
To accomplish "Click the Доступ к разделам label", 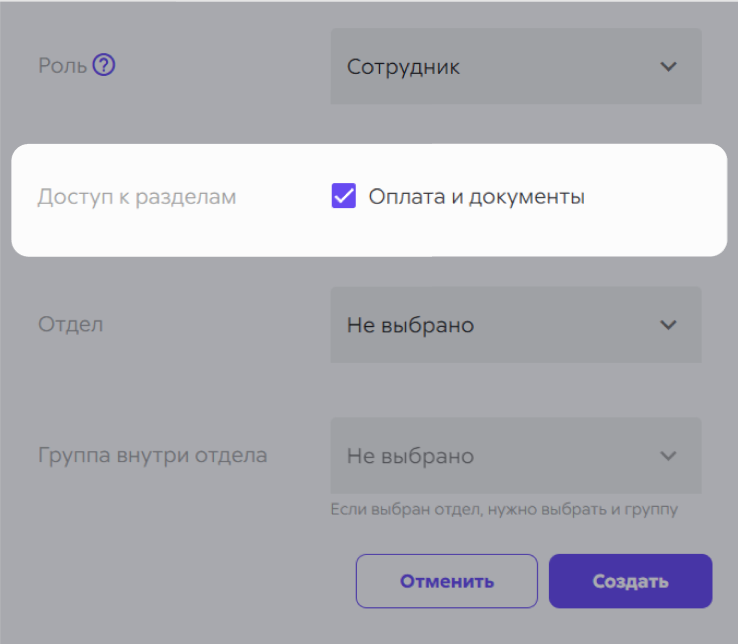I will pyautogui.click(x=137, y=197).
